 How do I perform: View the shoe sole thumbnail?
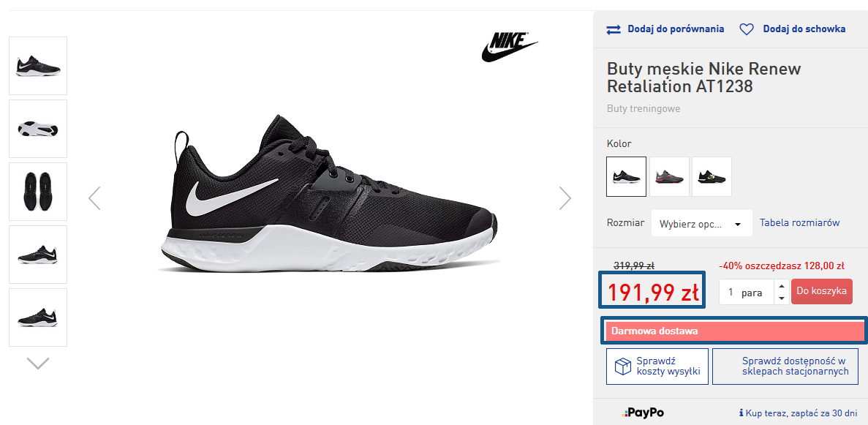pyautogui.click(x=38, y=129)
